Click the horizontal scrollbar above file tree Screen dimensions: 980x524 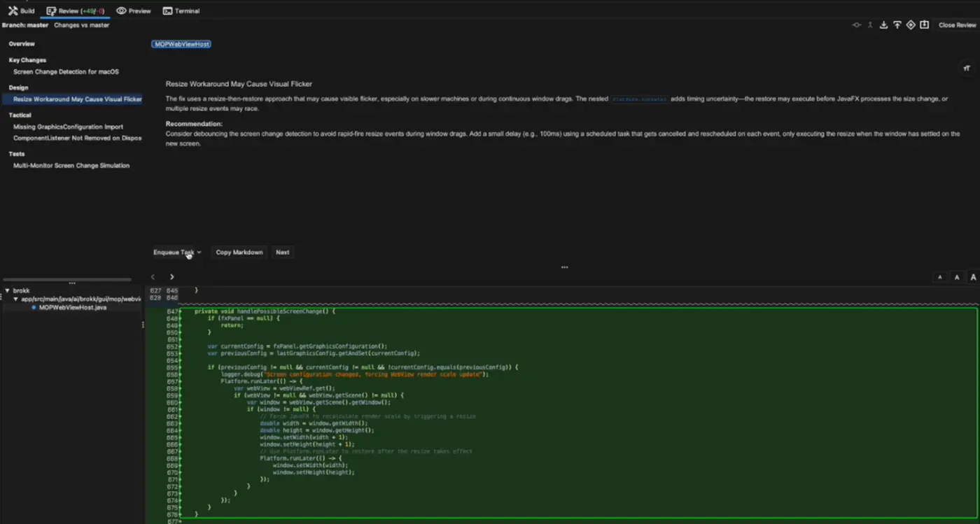point(68,279)
